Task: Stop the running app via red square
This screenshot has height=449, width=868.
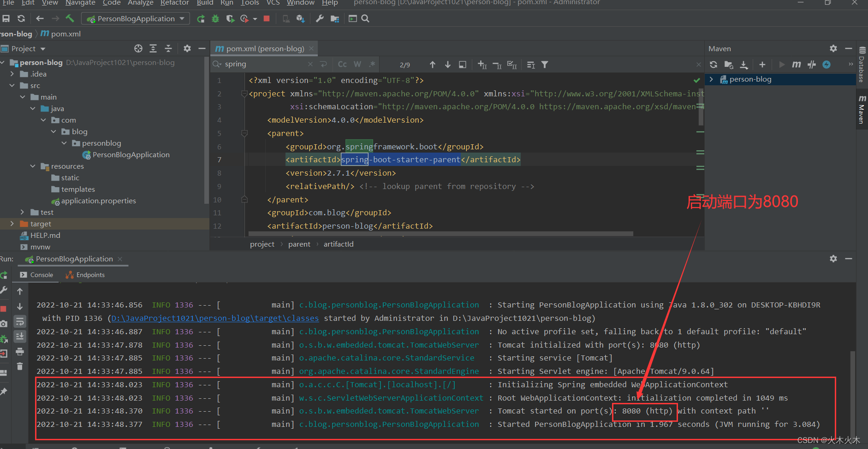Action: (x=267, y=18)
